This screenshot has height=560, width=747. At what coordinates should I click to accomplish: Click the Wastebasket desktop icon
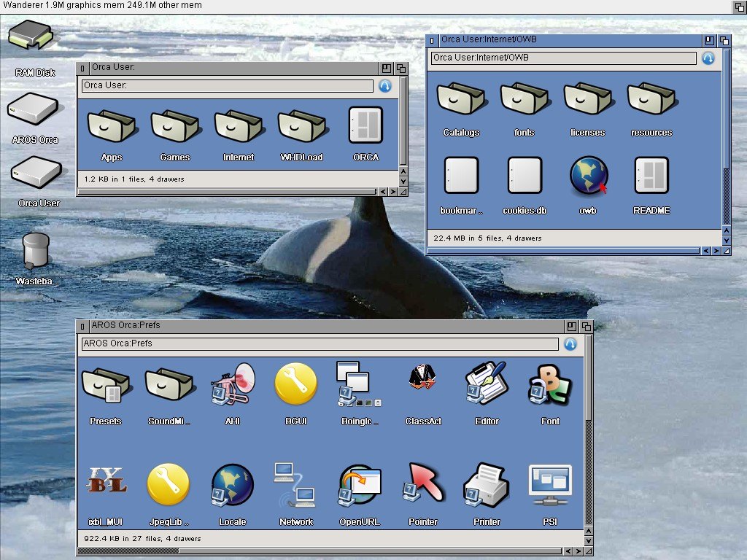click(x=36, y=252)
